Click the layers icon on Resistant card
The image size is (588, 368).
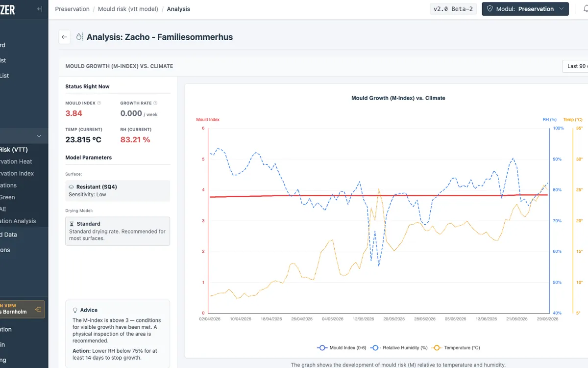(x=72, y=187)
